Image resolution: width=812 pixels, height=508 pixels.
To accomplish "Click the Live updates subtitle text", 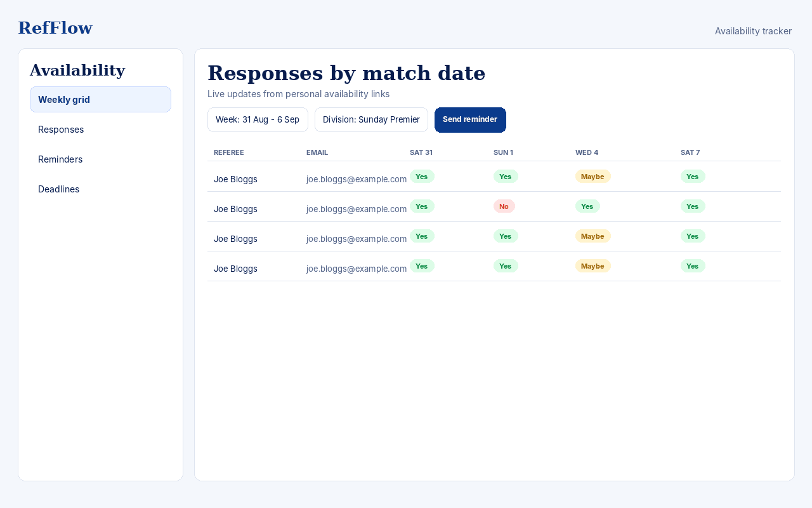I will tap(298, 94).
